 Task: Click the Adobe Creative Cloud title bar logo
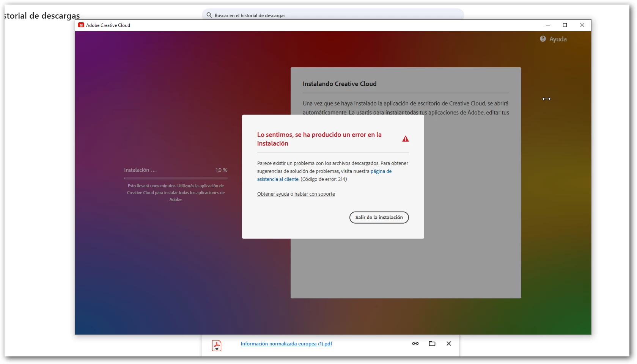pos(81,25)
